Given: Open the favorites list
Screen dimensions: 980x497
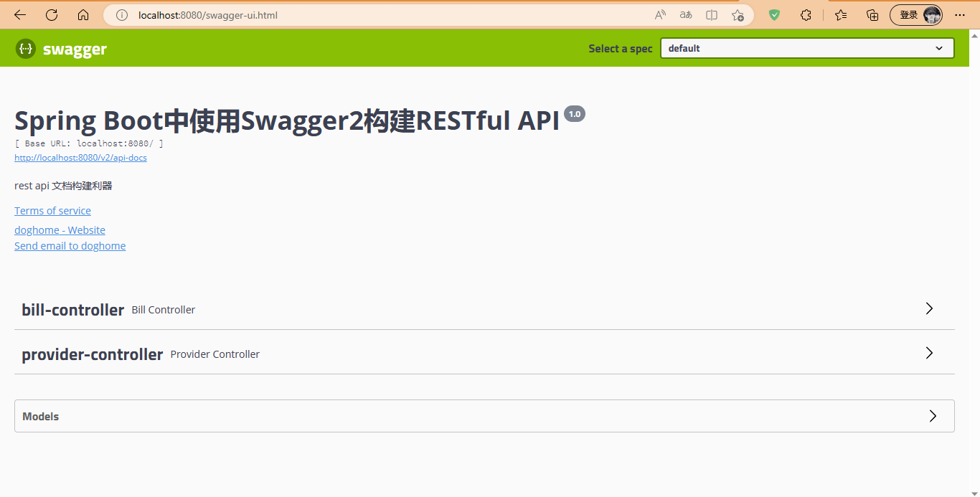Looking at the screenshot, I should click(x=842, y=14).
